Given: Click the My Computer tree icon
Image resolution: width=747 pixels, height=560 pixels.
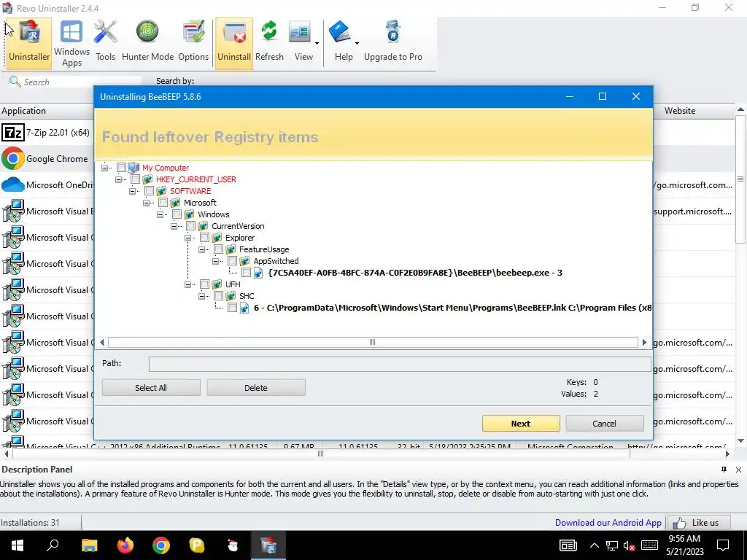Looking at the screenshot, I should (x=133, y=168).
